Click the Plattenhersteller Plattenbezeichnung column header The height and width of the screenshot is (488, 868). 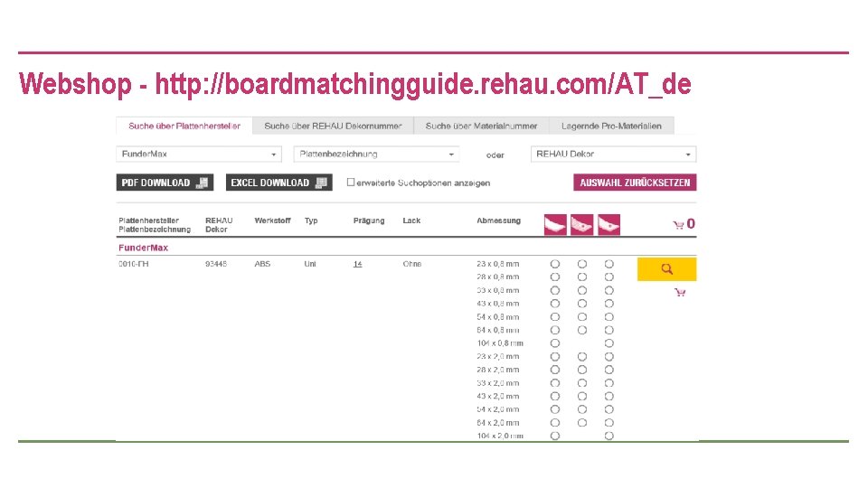pyautogui.click(x=155, y=225)
